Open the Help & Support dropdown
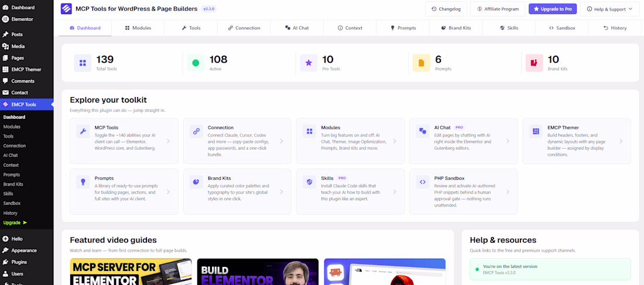Viewport: 644px width, 285px height. (609, 9)
